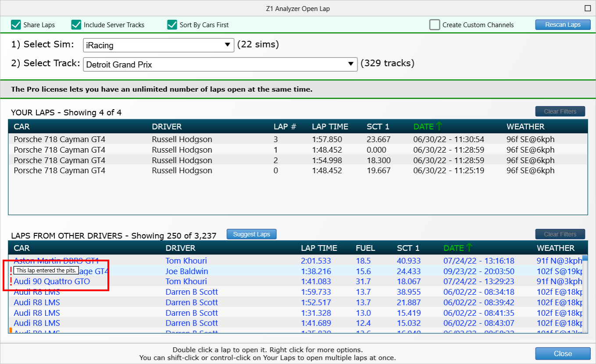Click SCT 1 value 40.933
The width and height of the screenshot is (596, 364).
coord(409,261)
